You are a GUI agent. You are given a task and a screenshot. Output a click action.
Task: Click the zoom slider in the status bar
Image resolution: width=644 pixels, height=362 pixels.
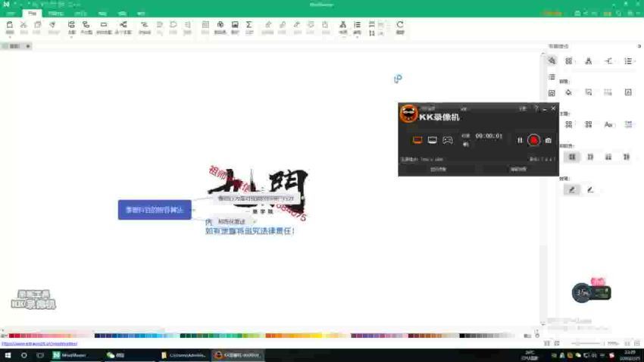click(x=587, y=343)
